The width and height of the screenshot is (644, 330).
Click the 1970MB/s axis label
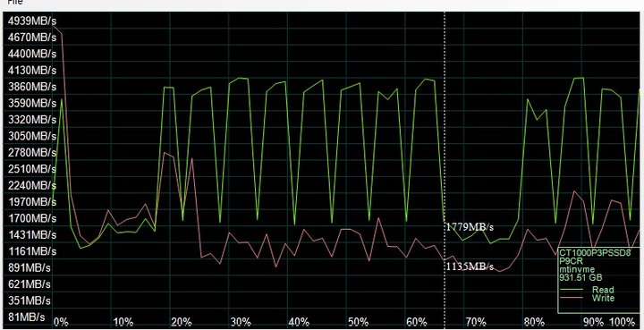(31, 202)
